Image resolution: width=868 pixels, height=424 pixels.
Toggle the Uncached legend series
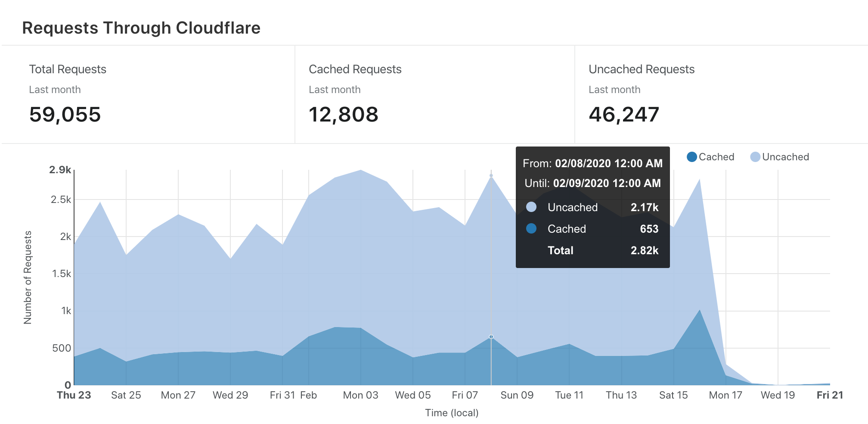coord(779,157)
